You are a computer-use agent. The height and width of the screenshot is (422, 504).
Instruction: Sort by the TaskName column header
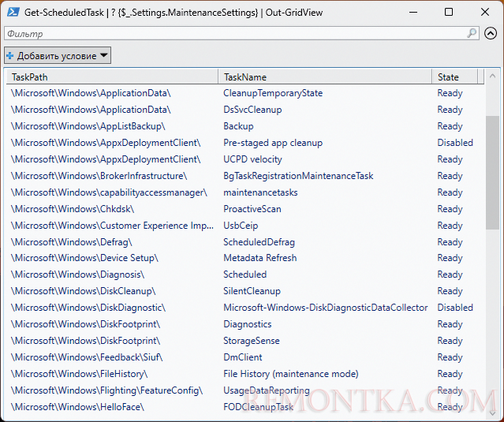click(x=325, y=77)
